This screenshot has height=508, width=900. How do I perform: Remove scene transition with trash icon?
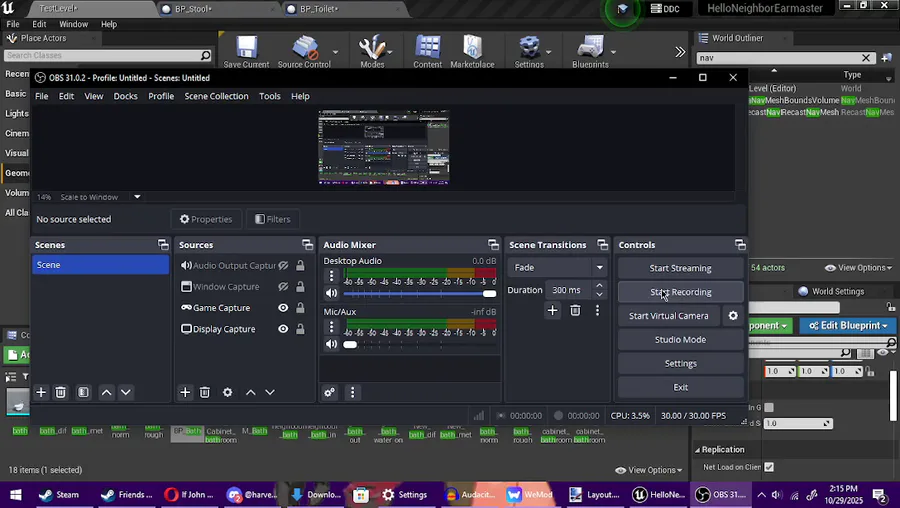(575, 311)
